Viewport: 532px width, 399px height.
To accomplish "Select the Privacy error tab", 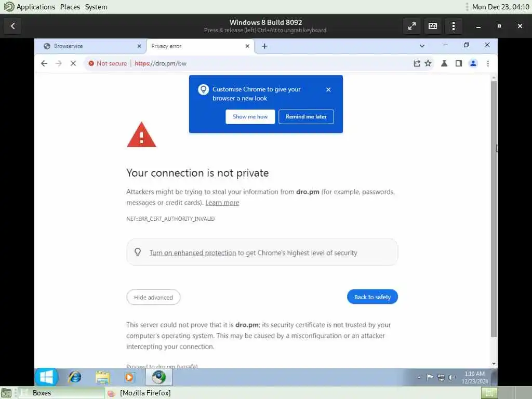I will pyautogui.click(x=200, y=46).
